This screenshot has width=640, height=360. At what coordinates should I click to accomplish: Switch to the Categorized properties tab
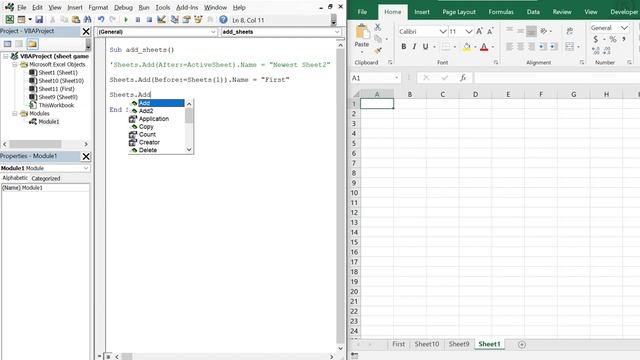point(46,178)
